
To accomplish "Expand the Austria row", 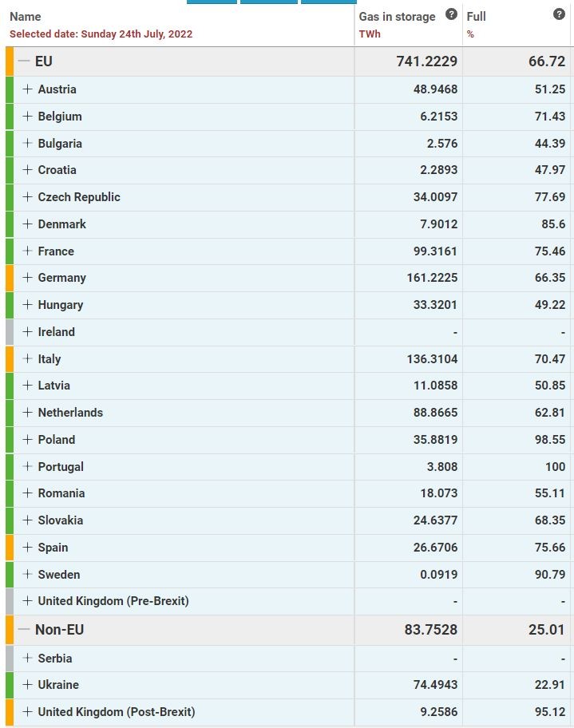I will coord(27,89).
